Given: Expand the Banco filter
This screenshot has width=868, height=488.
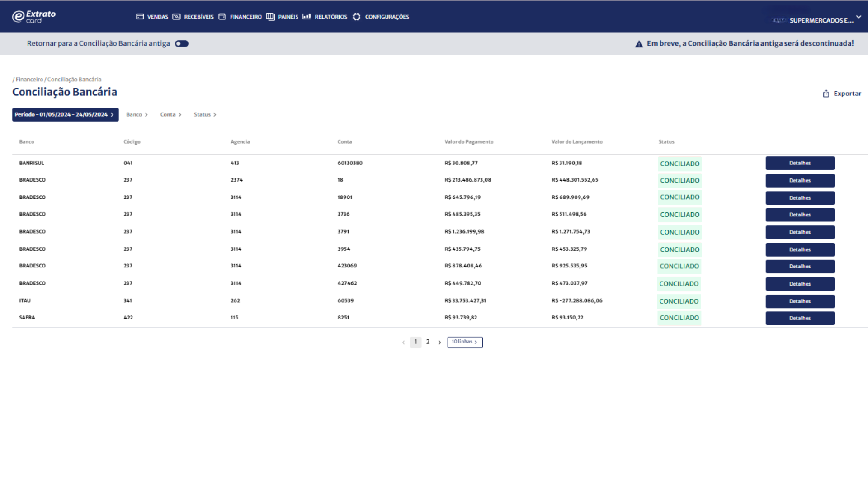Looking at the screenshot, I should pyautogui.click(x=137, y=115).
